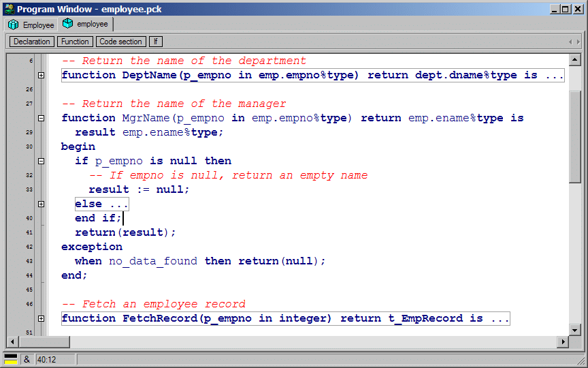The width and height of the screenshot is (588, 368).
Task: Click the program window title bar icon
Action: [10, 9]
